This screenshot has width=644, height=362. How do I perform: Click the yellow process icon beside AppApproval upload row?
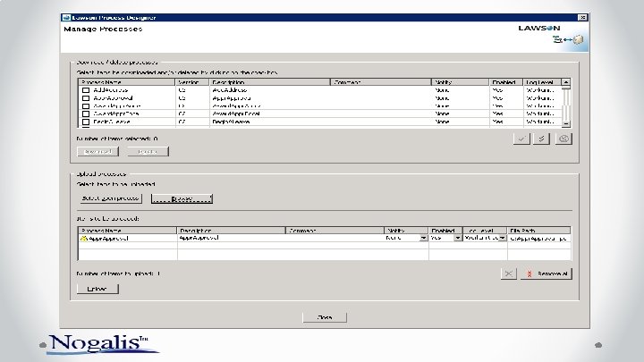click(84, 239)
